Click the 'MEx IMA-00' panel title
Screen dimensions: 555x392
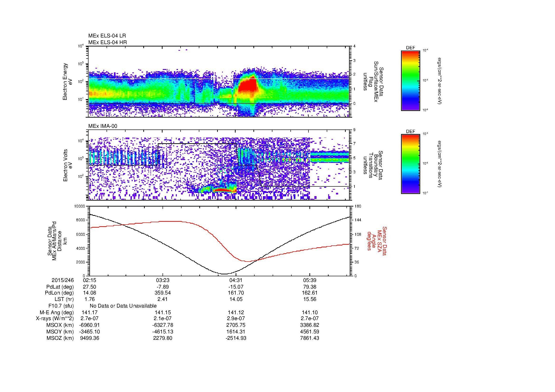tap(103, 126)
